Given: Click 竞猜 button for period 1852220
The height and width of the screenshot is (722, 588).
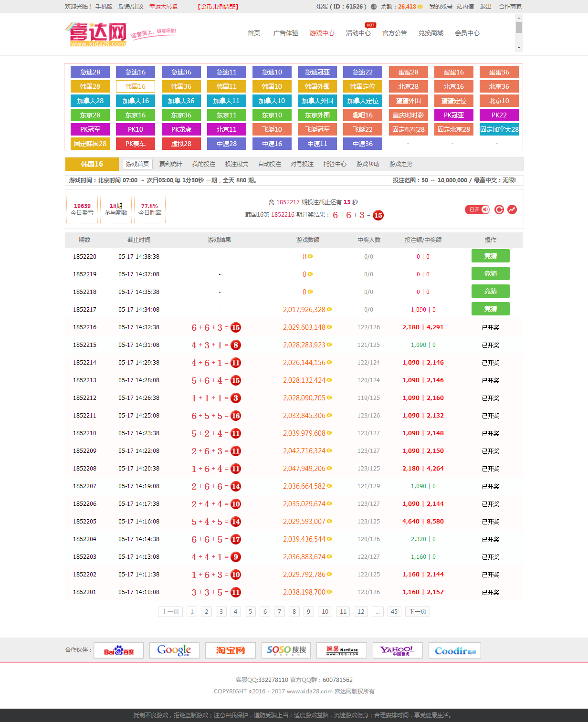Looking at the screenshot, I should [490, 256].
